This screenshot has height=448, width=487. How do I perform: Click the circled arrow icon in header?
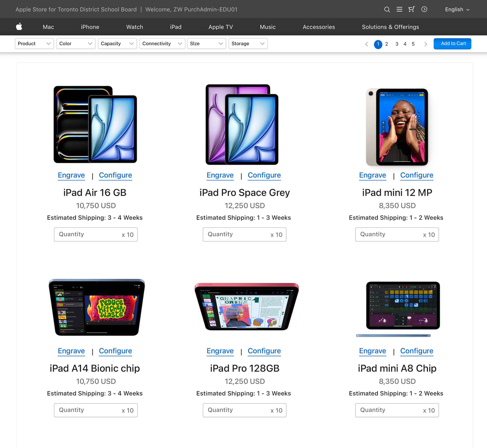coord(424,9)
